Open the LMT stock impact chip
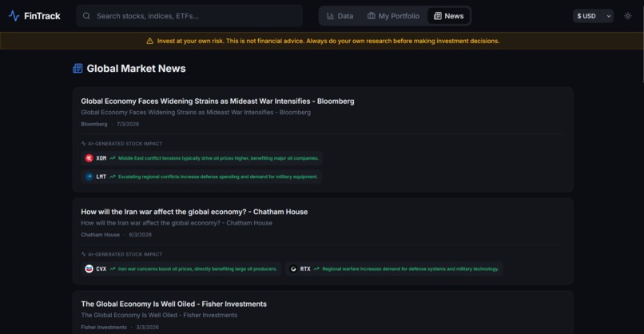Image resolution: width=644 pixels, height=334 pixels. (201, 177)
